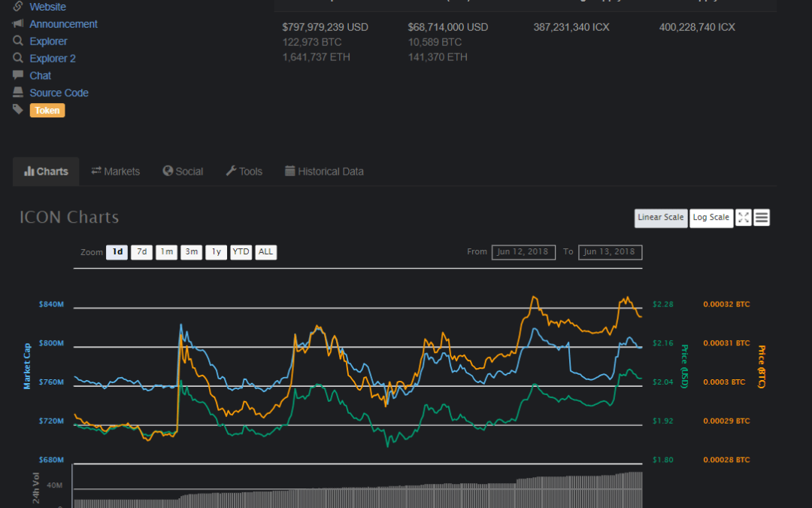
Task: Switch to the Social tab
Action: [x=183, y=171]
